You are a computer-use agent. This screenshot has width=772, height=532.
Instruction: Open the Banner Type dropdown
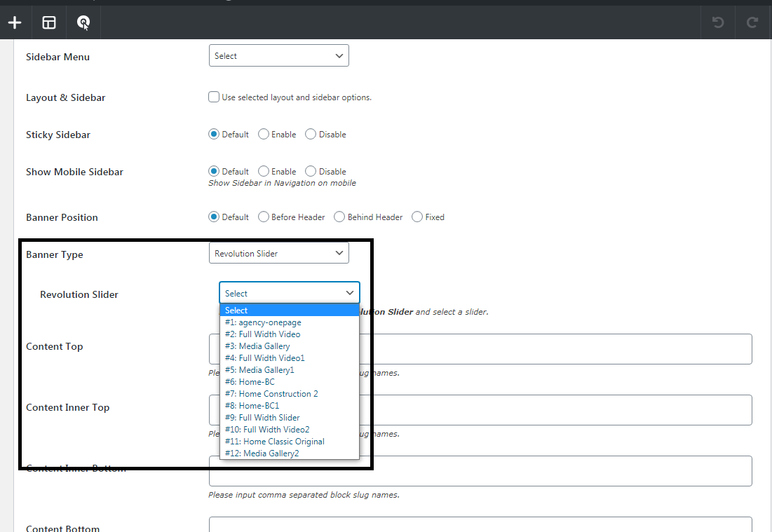278,254
